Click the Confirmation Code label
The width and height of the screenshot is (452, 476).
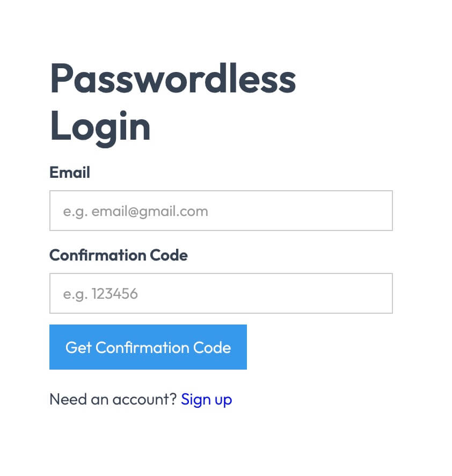click(x=118, y=255)
